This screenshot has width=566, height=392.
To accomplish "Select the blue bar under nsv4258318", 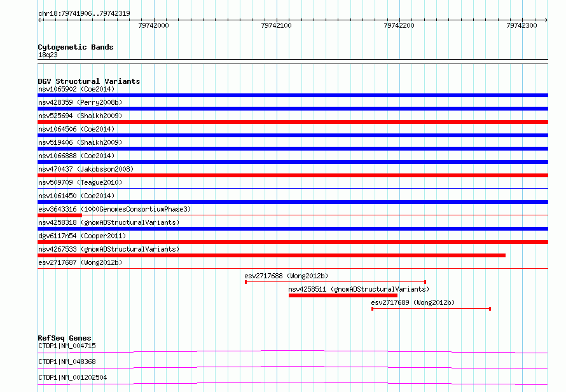I will pos(293,229).
